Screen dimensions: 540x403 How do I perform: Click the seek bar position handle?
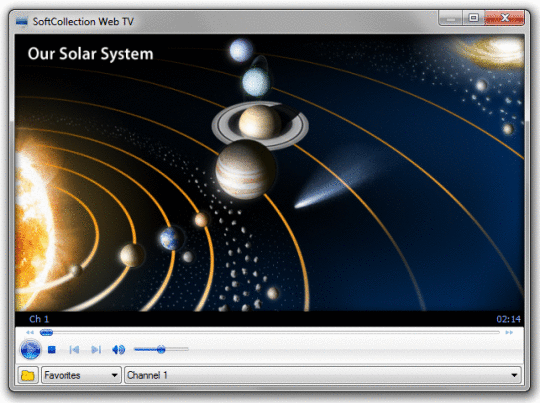[x=46, y=332]
